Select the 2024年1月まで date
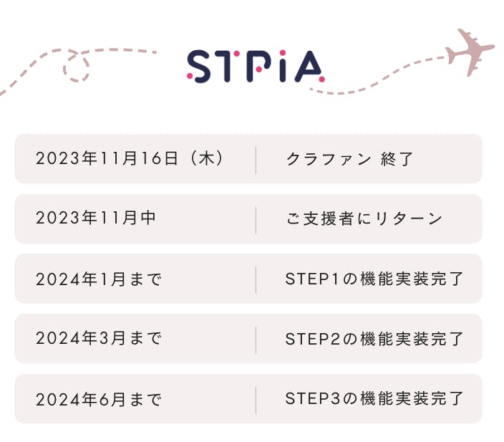 (x=99, y=279)
